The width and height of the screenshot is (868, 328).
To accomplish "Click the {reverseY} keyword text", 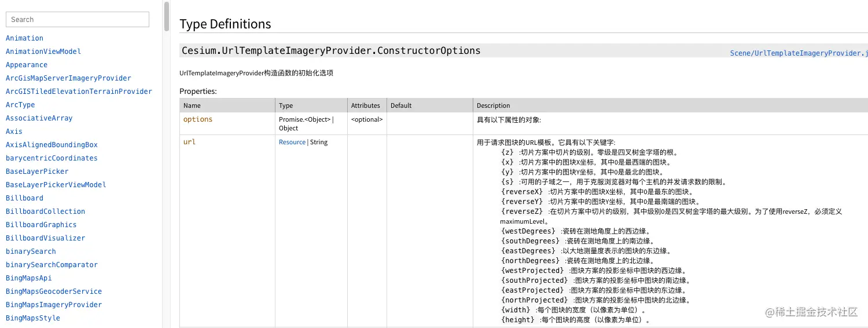I will pos(522,202).
